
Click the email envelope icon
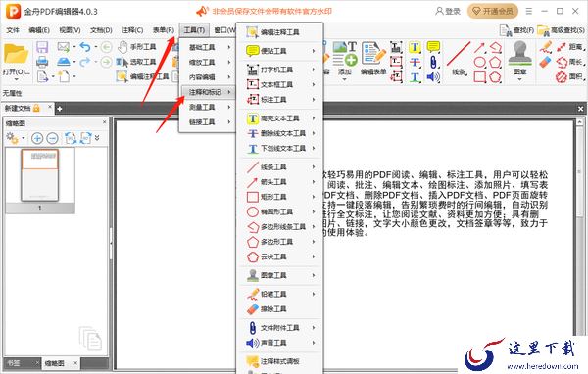63,47
